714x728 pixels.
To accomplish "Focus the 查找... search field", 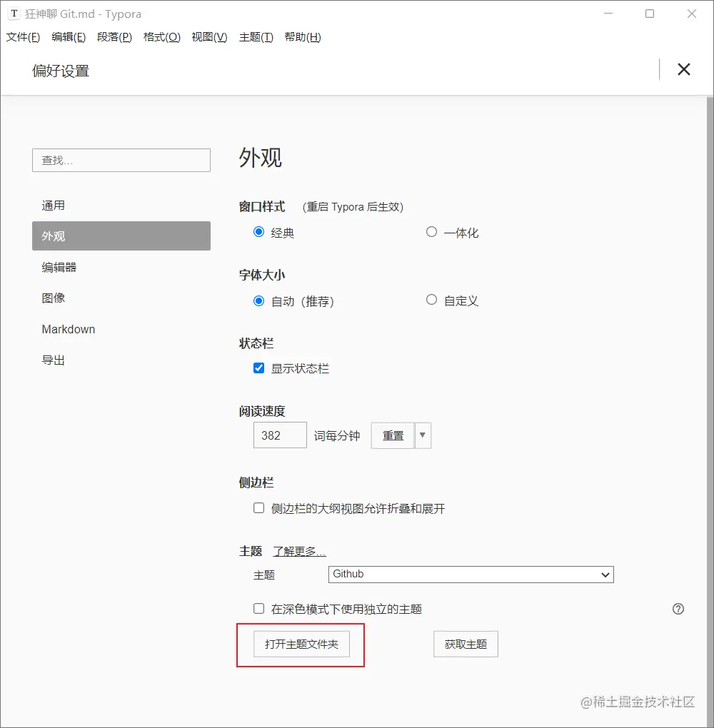I will point(121,160).
